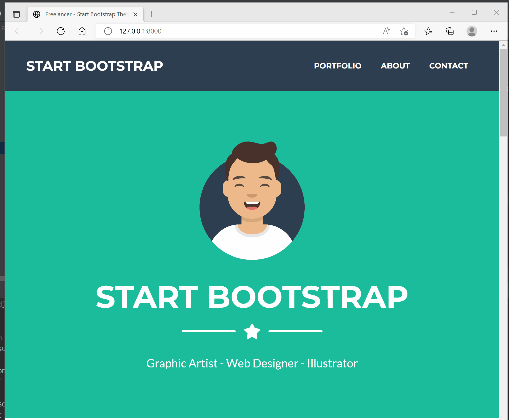Click the site information icon

(108, 31)
